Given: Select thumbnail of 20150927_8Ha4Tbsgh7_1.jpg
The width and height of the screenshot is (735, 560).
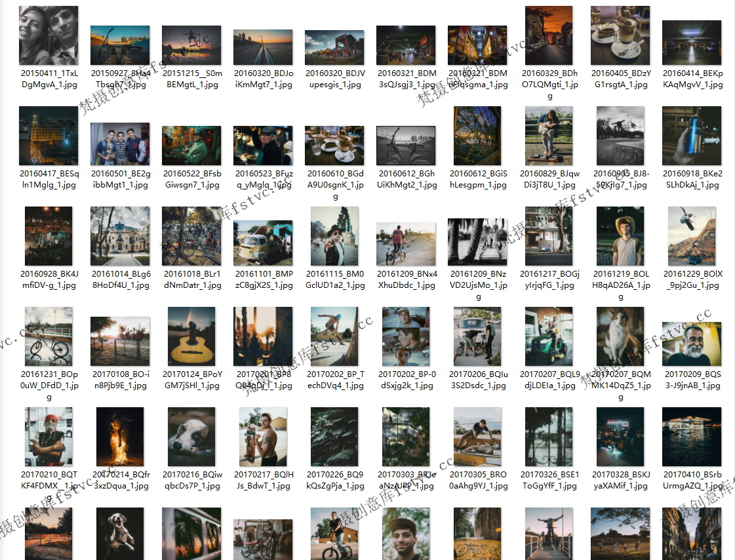Looking at the screenshot, I should pos(120,45).
